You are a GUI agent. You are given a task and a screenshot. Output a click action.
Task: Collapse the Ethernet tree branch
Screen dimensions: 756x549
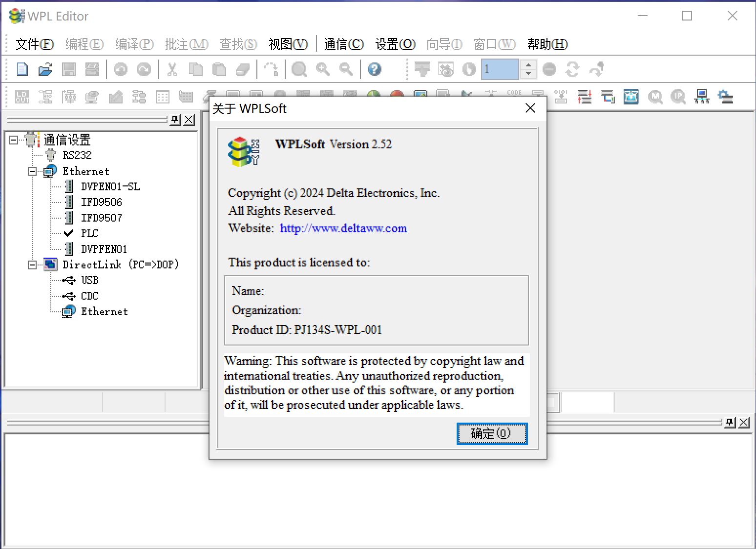tap(32, 171)
